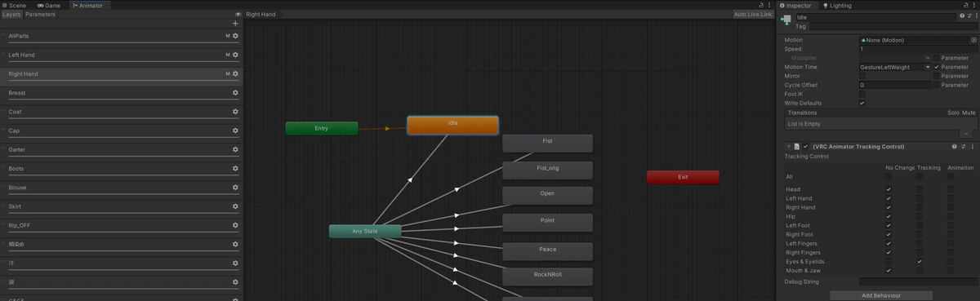Click the lock icon of the Inspector panel

(x=965, y=5)
